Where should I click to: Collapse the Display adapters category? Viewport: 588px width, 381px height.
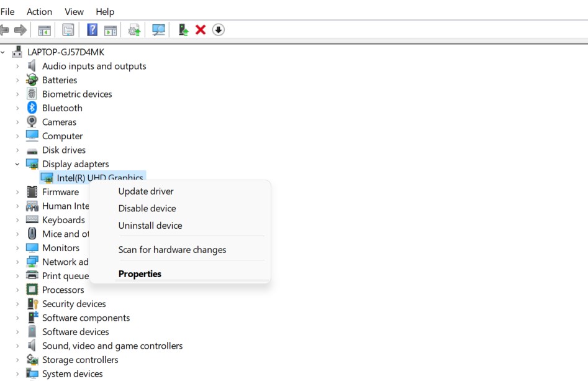click(x=17, y=164)
